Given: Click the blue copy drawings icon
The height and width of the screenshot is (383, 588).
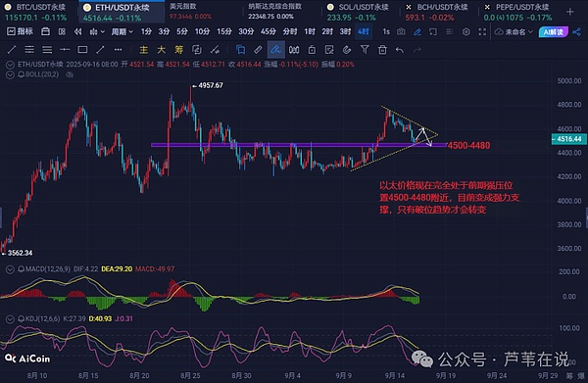Looking at the screenshot, I should point(240,50).
